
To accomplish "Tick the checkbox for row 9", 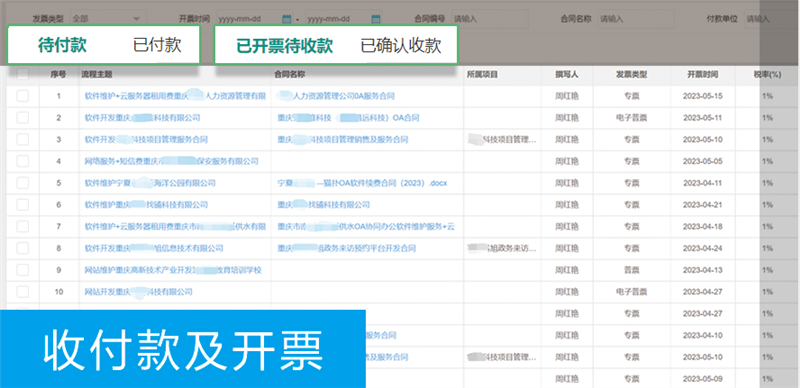I will tap(23, 270).
